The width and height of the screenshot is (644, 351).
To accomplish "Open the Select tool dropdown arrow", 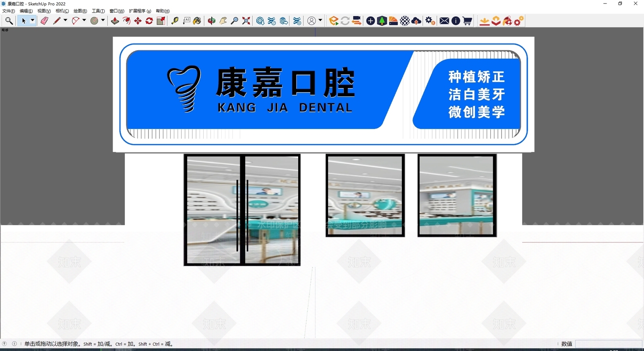I will 33,21.
